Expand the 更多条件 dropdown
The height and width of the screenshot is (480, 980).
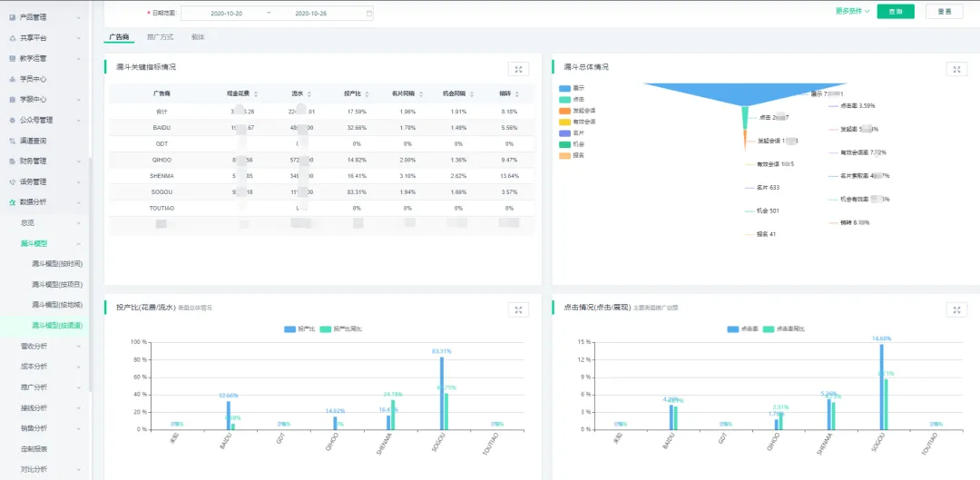point(852,11)
